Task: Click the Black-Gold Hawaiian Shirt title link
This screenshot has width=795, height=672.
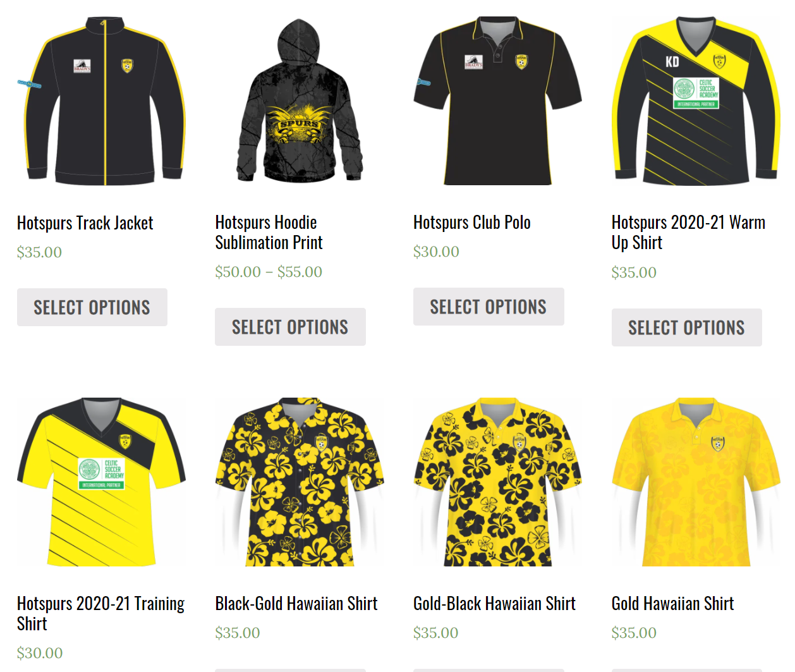Action: pos(296,604)
